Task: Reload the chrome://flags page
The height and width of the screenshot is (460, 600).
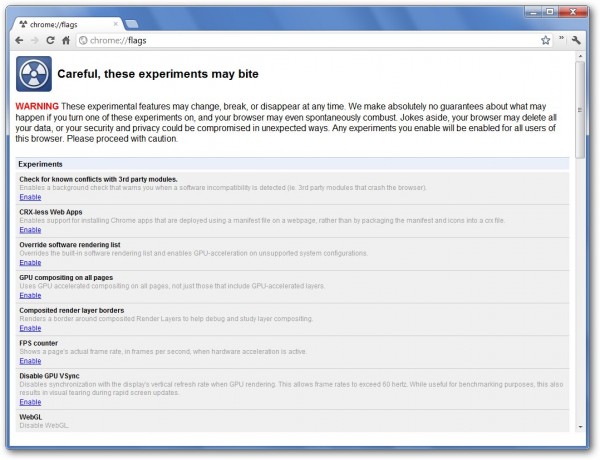Action: point(50,40)
